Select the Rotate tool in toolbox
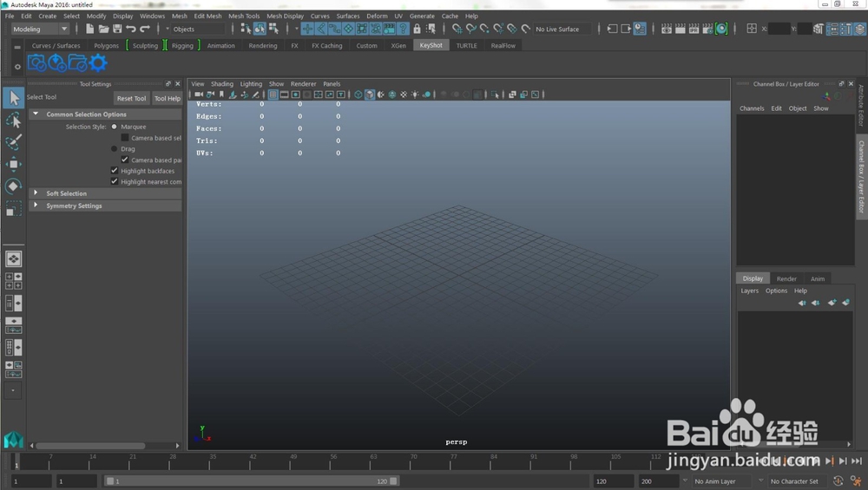The width and height of the screenshot is (868, 490). pyautogui.click(x=13, y=186)
